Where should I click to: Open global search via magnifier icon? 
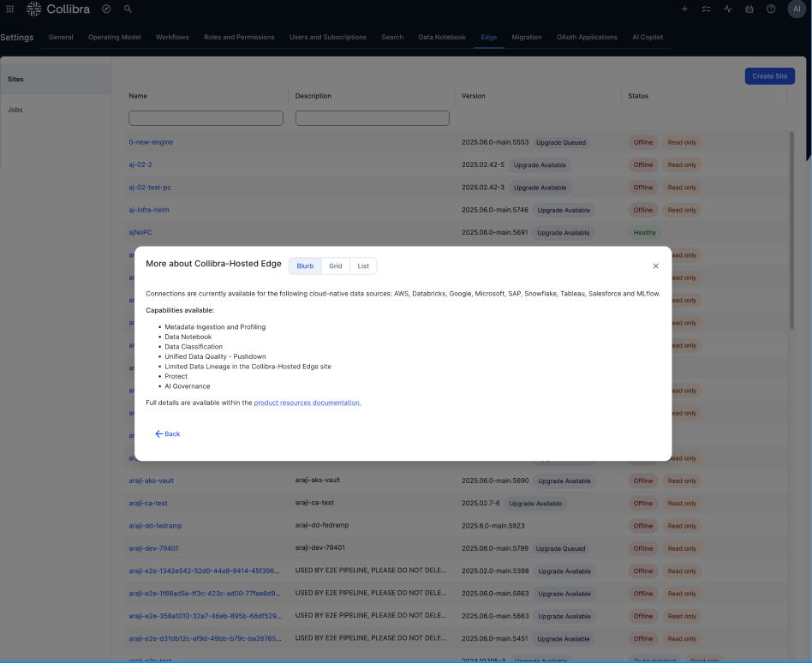pyautogui.click(x=128, y=9)
